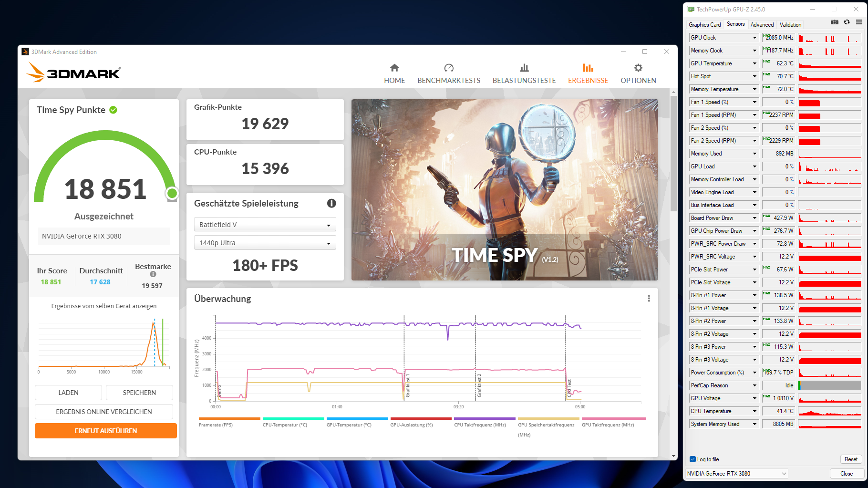Toggle the GPU Speichertaktfrequenz graph legend
This screenshot has height=488, width=868.
click(x=549, y=428)
